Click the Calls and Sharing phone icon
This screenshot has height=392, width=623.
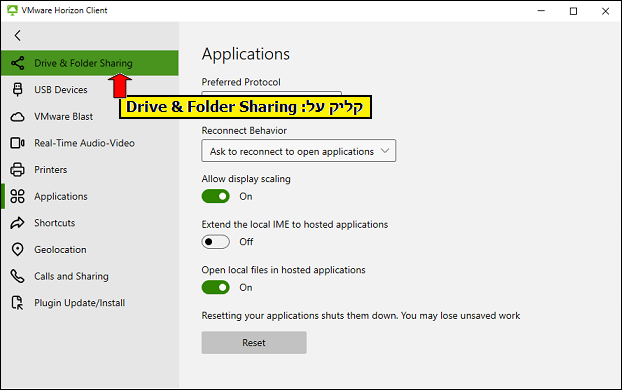coord(17,276)
